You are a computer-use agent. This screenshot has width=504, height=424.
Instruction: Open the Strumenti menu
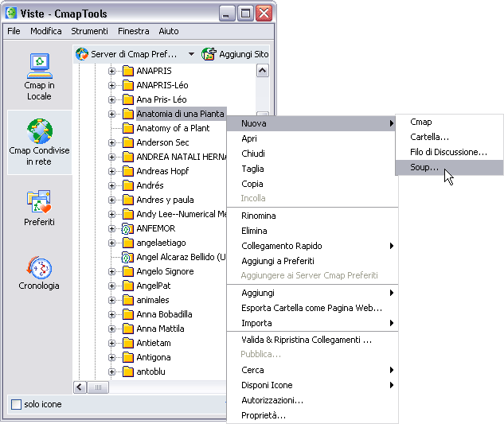pyautogui.click(x=89, y=31)
